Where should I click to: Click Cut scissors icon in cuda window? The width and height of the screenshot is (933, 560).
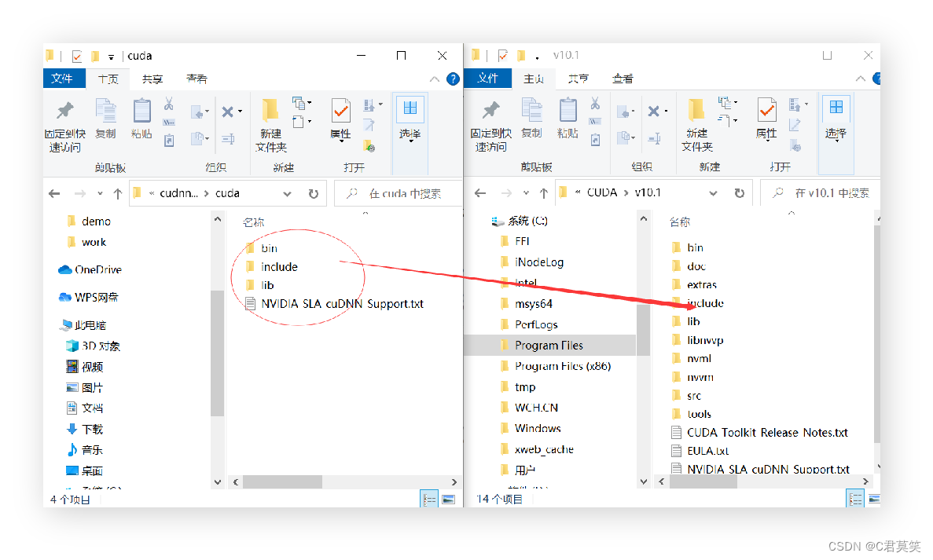click(169, 104)
